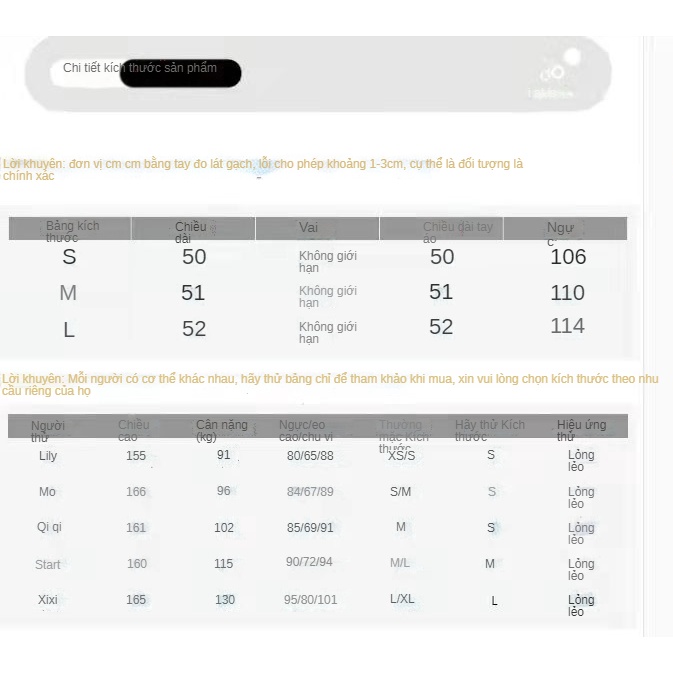Click the L/XL usual size cell
Screen dimensions: 673x673
(402, 599)
